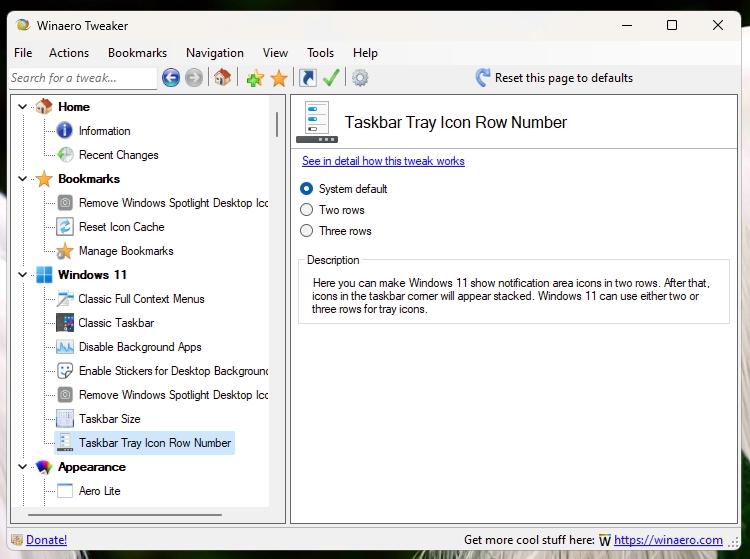Image resolution: width=750 pixels, height=559 pixels.
Task: Collapse the Appearance tree category
Action: point(22,467)
